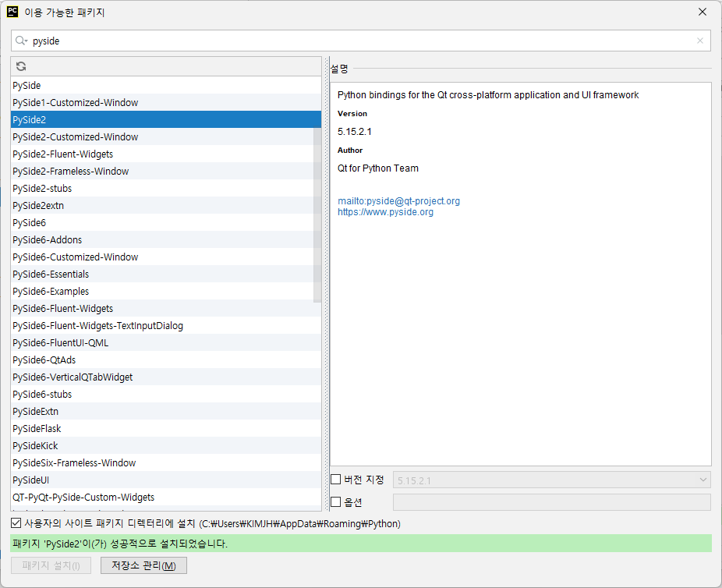
Task: Enable the 버전 지정 checkbox
Action: (336, 480)
